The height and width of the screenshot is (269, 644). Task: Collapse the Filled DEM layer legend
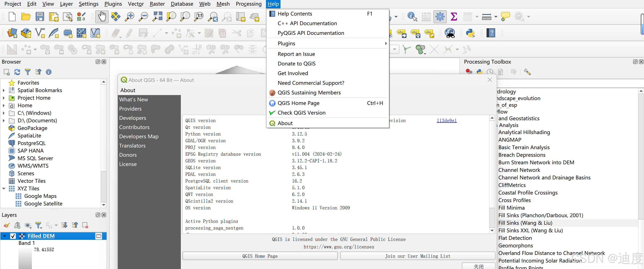tap(4, 236)
